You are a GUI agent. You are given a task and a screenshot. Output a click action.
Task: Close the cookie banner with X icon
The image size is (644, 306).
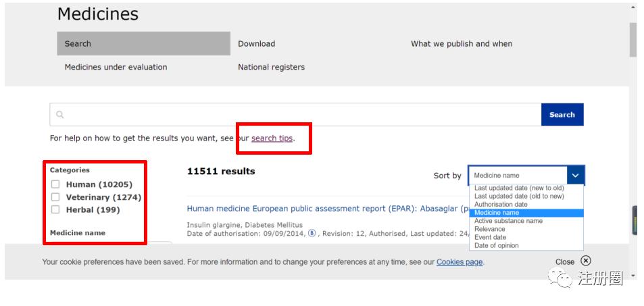pos(585,261)
